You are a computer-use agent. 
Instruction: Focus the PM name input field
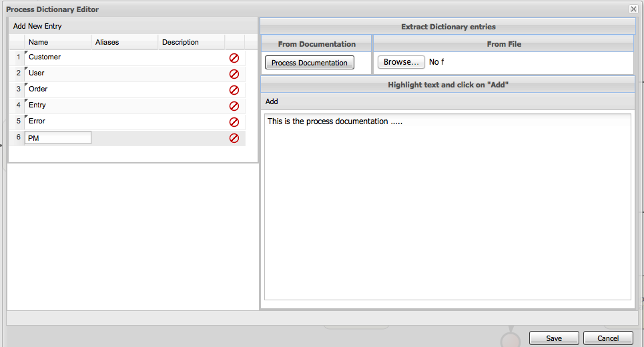[x=57, y=138]
